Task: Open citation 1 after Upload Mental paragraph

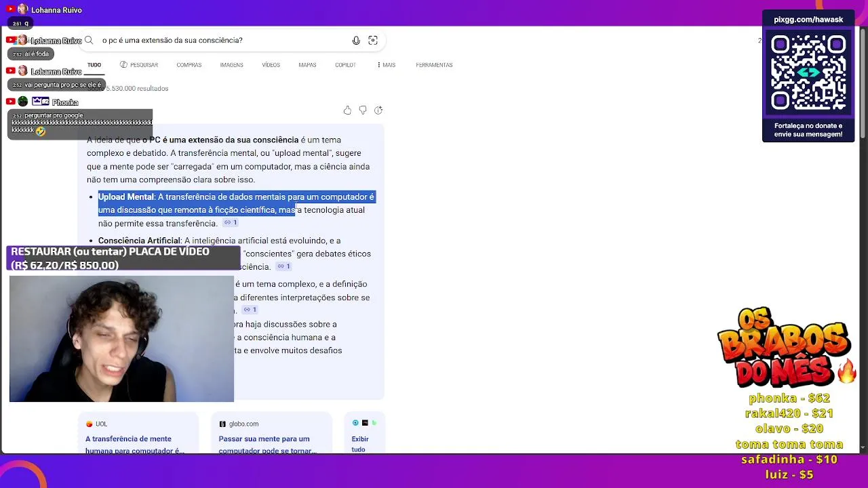Action: pos(231,223)
